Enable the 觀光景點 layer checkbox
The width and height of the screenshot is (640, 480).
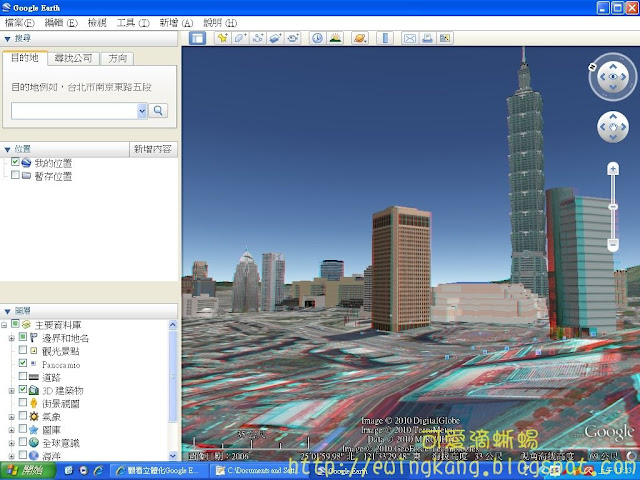23,350
